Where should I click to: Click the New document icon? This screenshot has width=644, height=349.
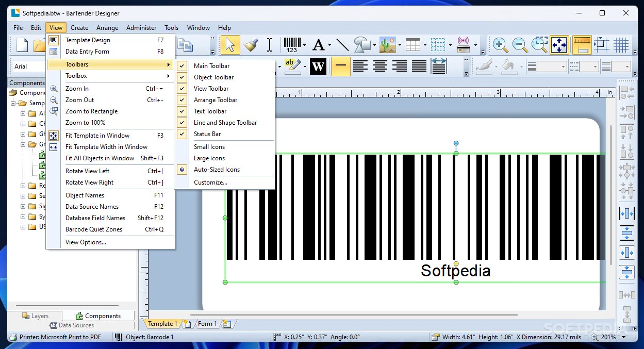(22, 45)
